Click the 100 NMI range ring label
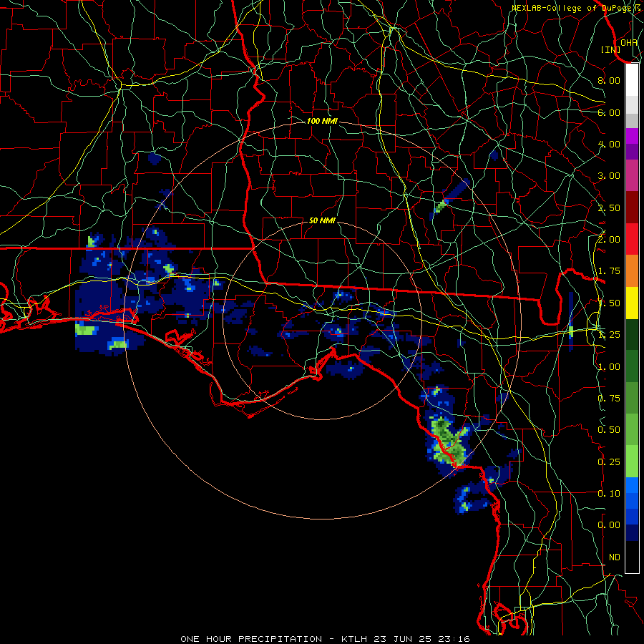 [322, 121]
